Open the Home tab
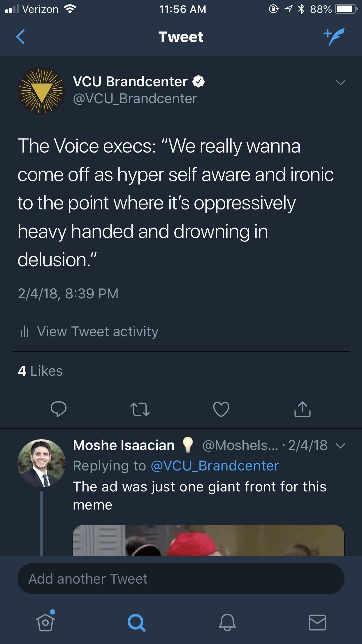This screenshot has width=362, height=644. (45, 622)
